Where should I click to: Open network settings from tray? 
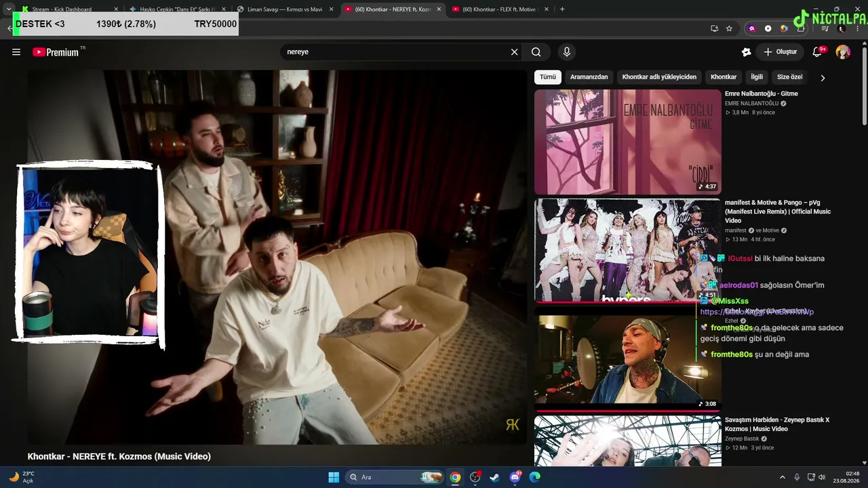(x=811, y=477)
